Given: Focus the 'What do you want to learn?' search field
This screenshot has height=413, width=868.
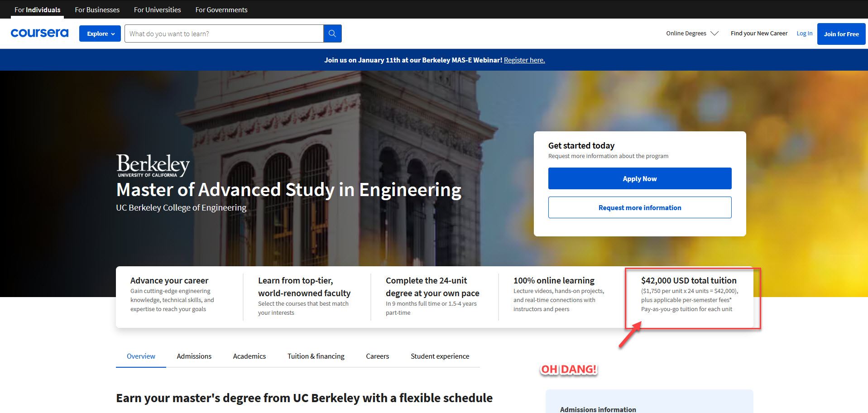Looking at the screenshot, I should tap(224, 34).
